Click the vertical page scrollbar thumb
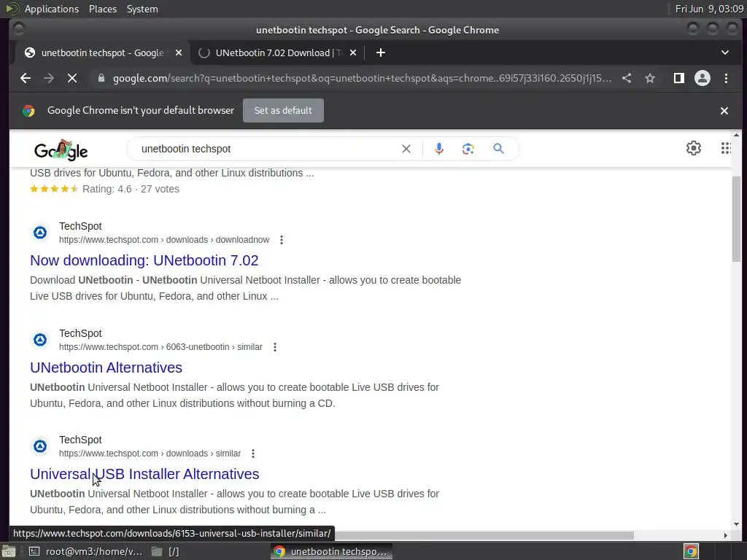Screen dimensions: 747x560 (x=737, y=219)
